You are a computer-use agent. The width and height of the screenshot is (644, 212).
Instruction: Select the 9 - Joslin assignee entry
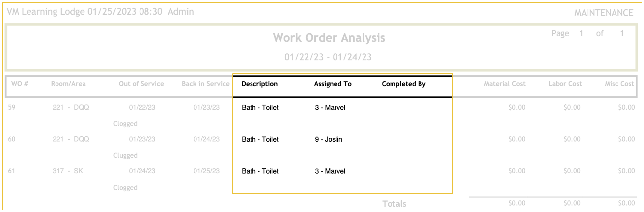tap(329, 139)
